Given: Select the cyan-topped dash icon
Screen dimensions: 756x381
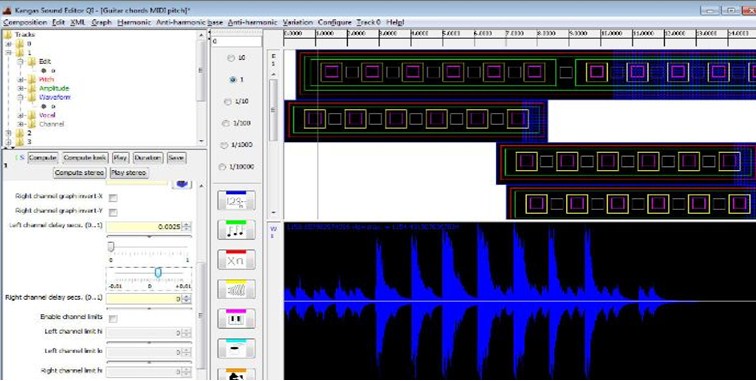Looking at the screenshot, I should pyautogui.click(x=236, y=348).
